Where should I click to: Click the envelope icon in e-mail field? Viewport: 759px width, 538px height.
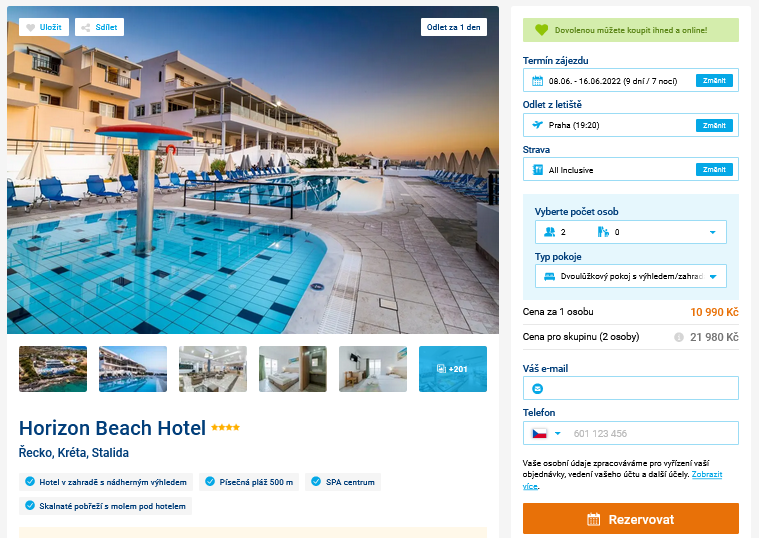537,388
